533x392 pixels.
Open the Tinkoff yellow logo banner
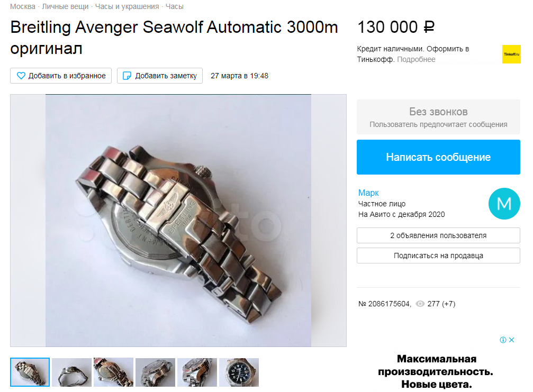click(511, 54)
